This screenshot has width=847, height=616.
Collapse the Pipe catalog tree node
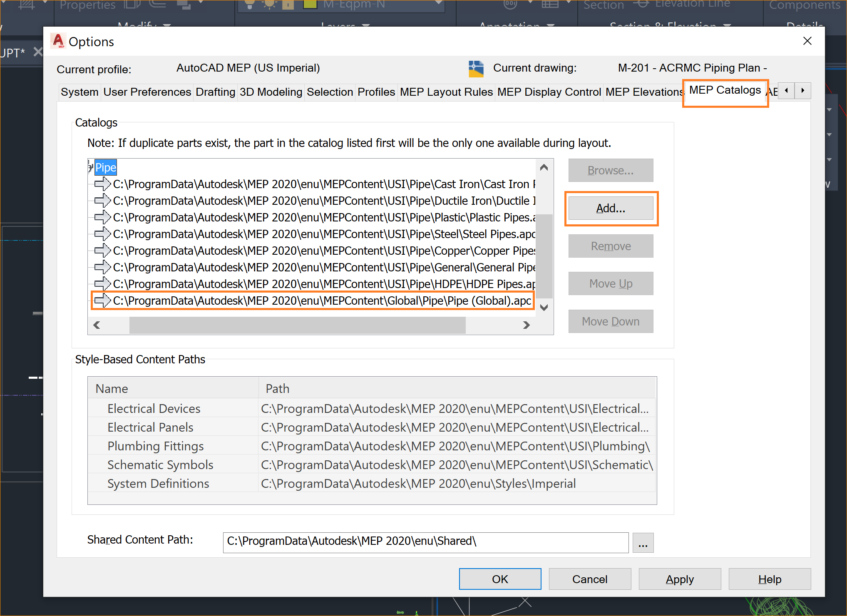click(90, 168)
